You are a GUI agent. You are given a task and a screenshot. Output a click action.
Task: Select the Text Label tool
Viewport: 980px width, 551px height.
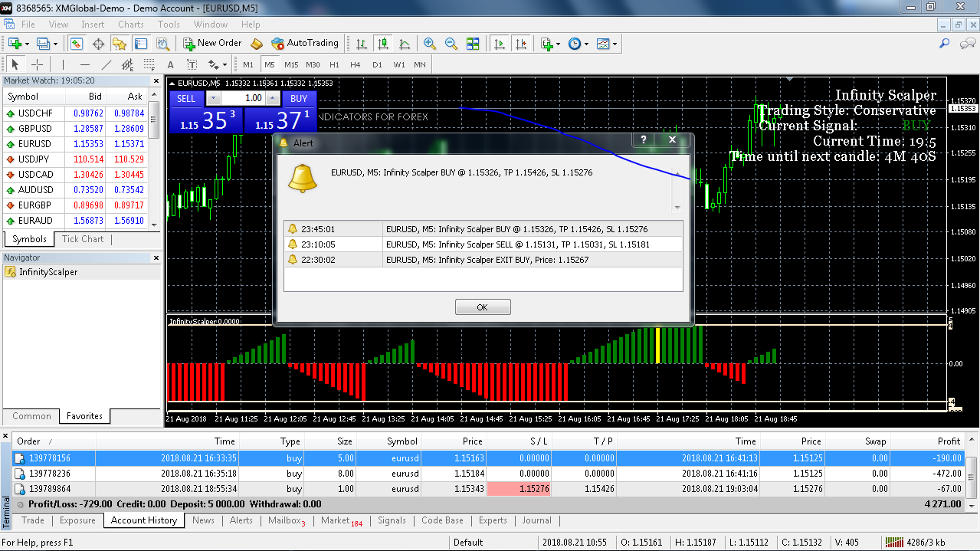point(192,64)
